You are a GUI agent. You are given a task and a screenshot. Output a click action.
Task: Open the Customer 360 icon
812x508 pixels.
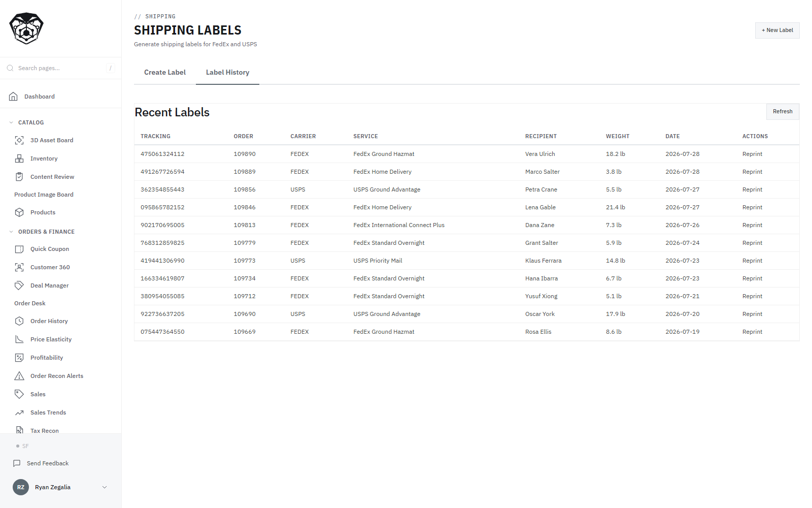[19, 267]
